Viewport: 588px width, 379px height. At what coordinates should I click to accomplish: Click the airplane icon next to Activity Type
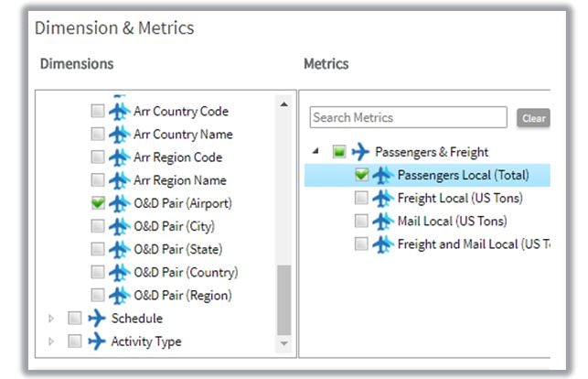click(96, 341)
